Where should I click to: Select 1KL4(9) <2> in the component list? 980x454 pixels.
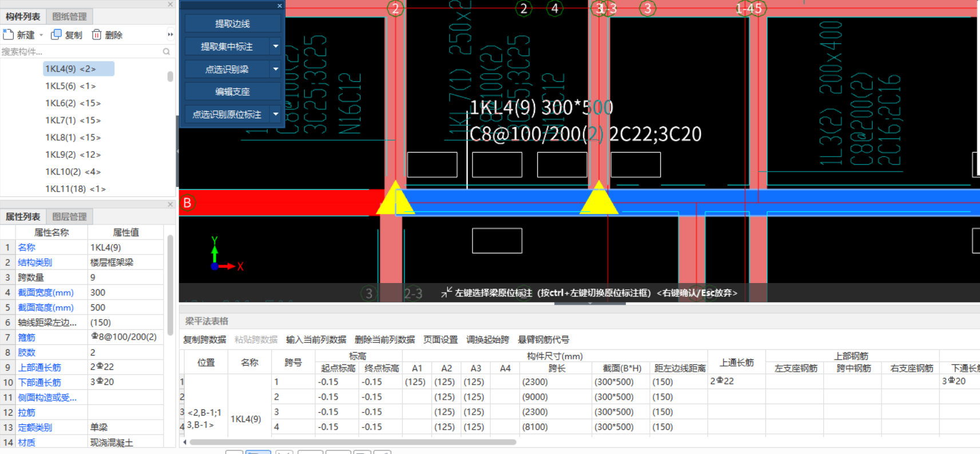pos(78,69)
